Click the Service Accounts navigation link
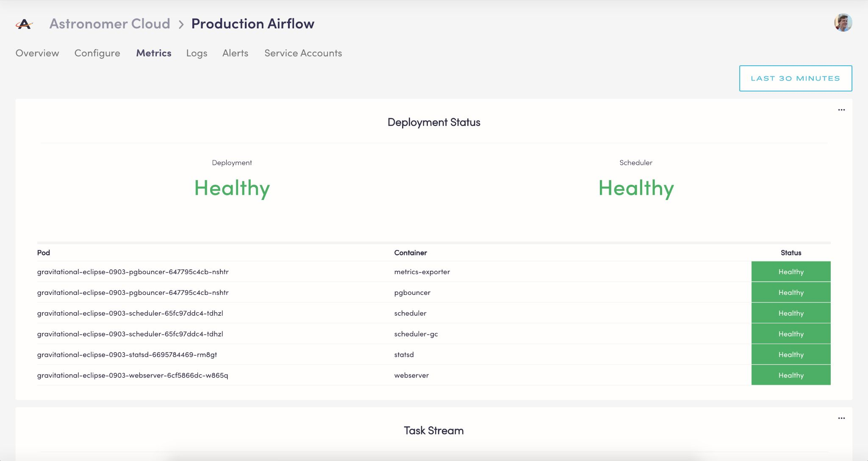 (303, 53)
